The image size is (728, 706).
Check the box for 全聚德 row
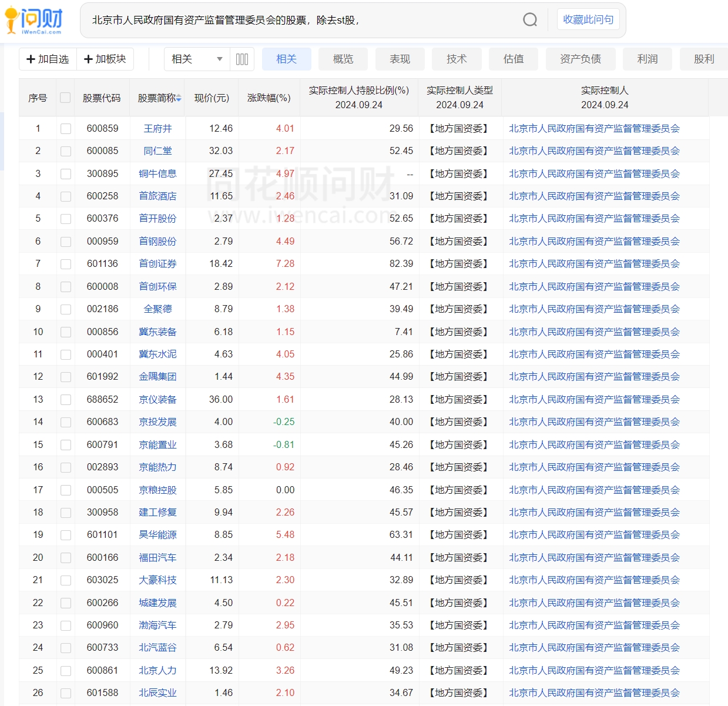[66, 309]
